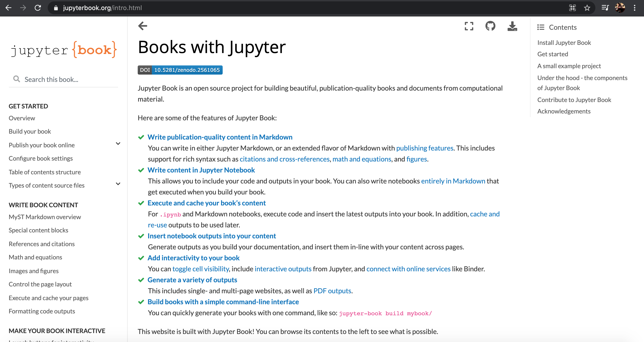Click the browser back arrow

[x=8, y=8]
